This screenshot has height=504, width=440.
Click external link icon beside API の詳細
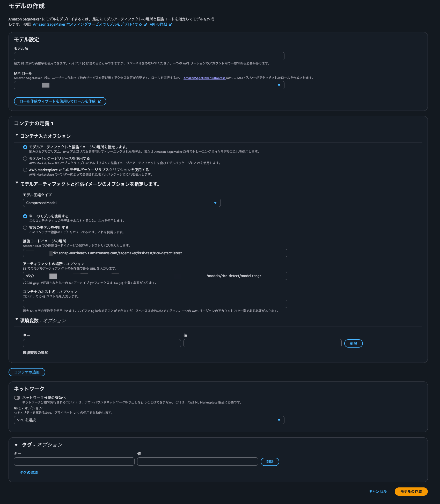click(171, 24)
